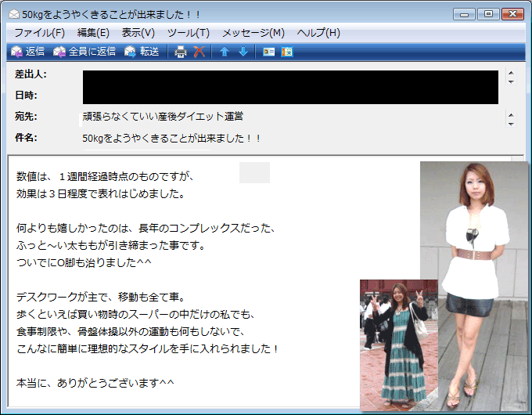Click the calendar grid icon in the toolbar

(287, 52)
